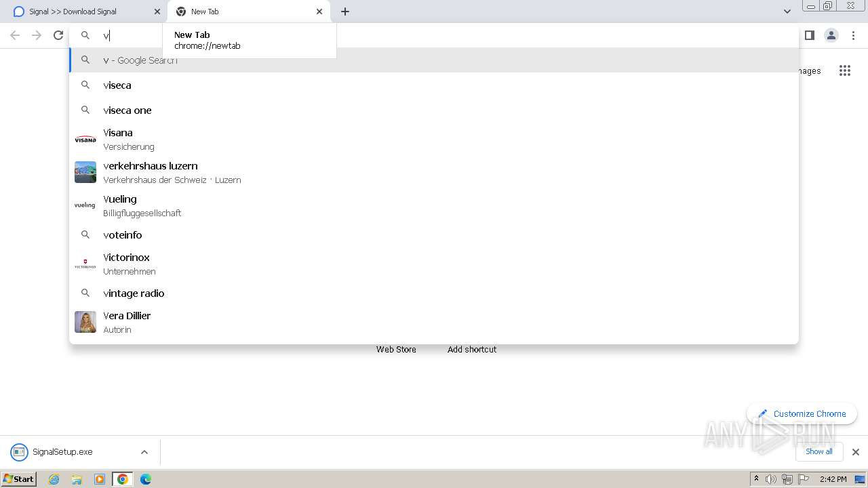
Task: Launch Internet Explorer from the taskbar
Action: [54, 479]
